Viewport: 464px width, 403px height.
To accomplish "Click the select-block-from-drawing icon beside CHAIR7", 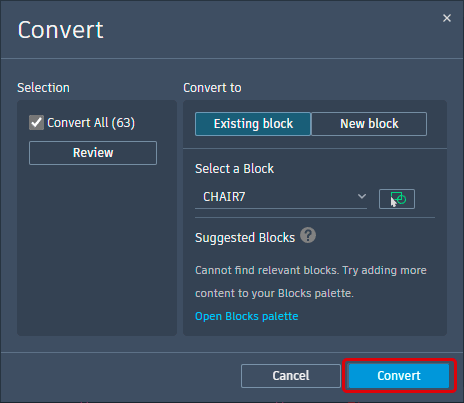I will [x=397, y=199].
